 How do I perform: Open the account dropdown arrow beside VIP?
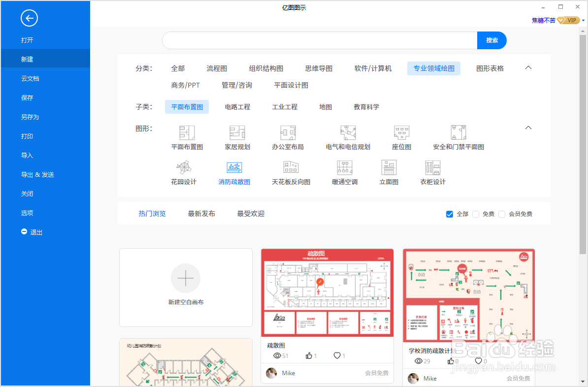coord(583,21)
